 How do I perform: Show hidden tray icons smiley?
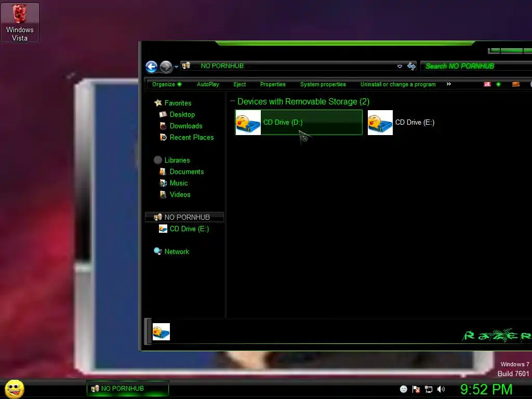coord(403,389)
